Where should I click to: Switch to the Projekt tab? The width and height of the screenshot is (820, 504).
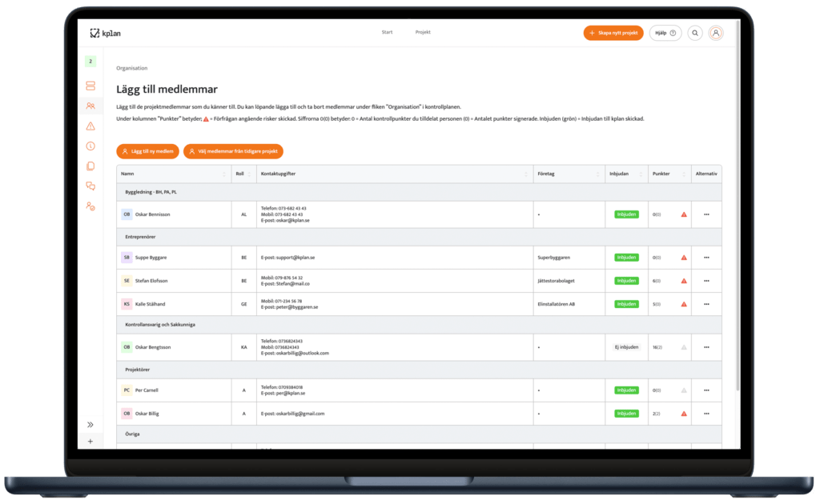click(423, 32)
